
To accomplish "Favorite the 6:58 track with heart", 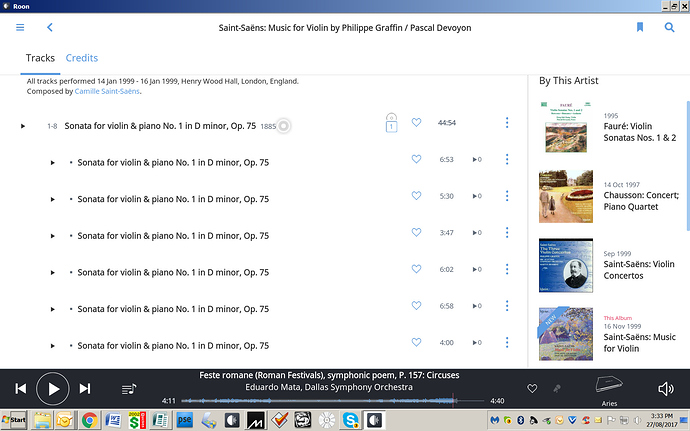I will [416, 305].
